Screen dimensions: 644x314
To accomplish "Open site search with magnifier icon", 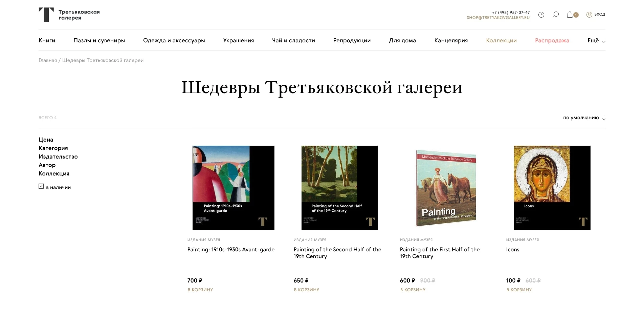I will 556,15.
